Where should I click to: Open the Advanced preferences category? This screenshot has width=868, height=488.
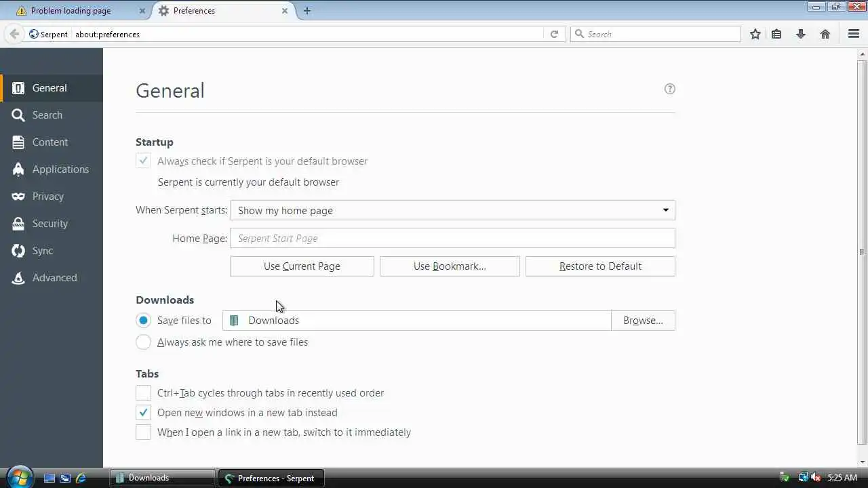point(52,278)
